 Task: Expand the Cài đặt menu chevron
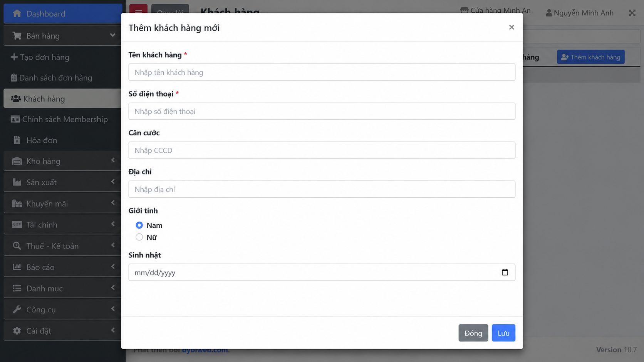pyautogui.click(x=113, y=330)
